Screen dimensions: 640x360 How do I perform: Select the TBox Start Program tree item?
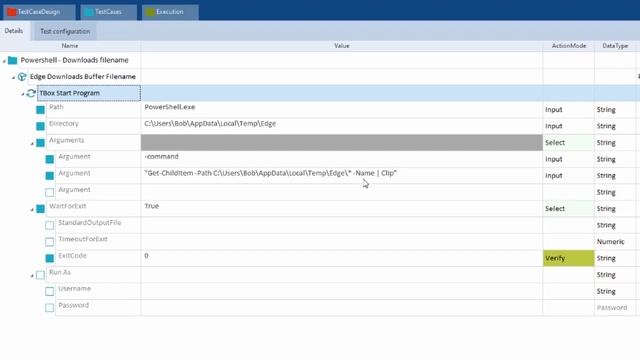(89, 93)
